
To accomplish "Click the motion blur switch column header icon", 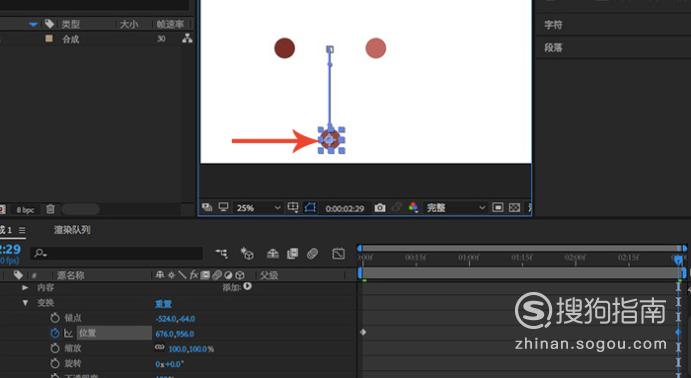I will pos(217,275).
